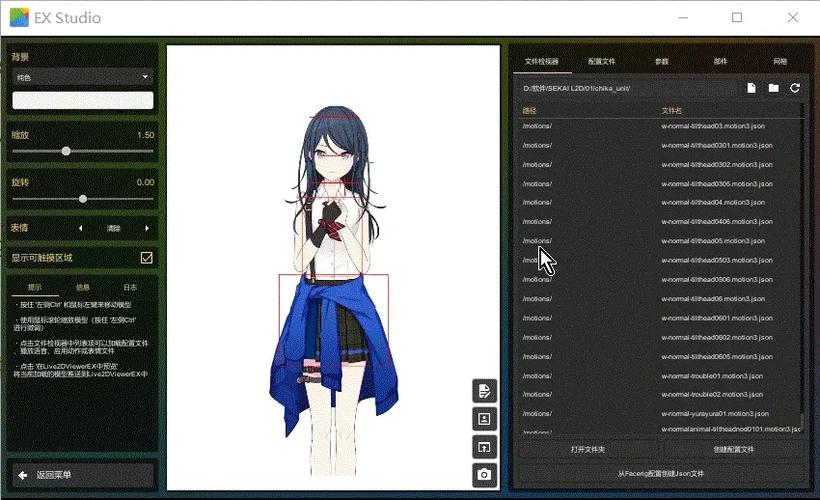The height and width of the screenshot is (500, 820).
Task: Open the folder icon beside the path
Action: pos(773,88)
